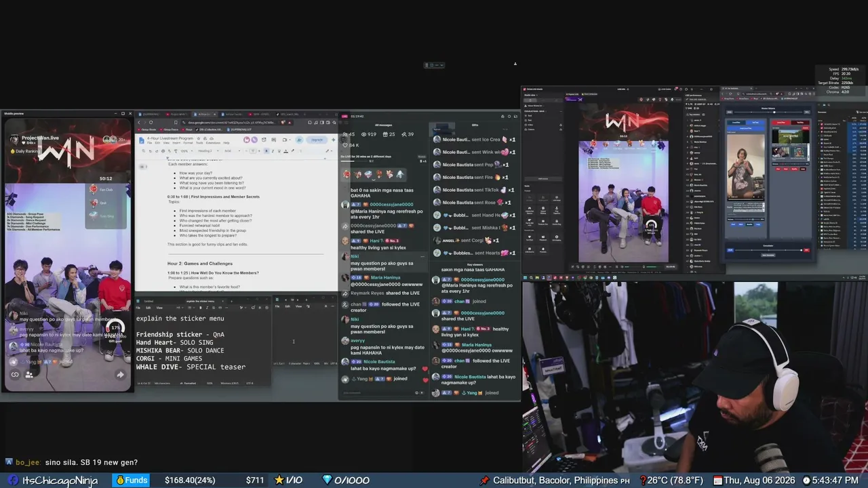Click the Load Local Files button
Viewport: 868px width, 488px height.
[x=747, y=127]
